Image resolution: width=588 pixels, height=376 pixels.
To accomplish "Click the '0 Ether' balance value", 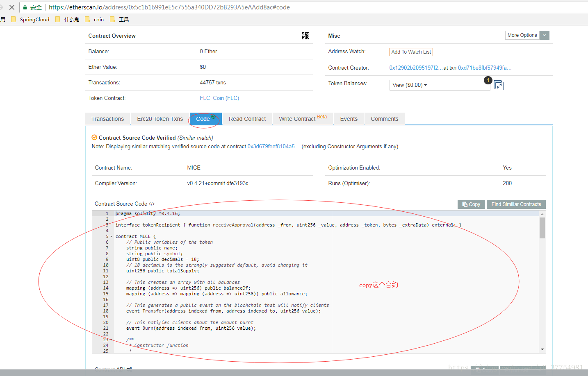I will (208, 51).
